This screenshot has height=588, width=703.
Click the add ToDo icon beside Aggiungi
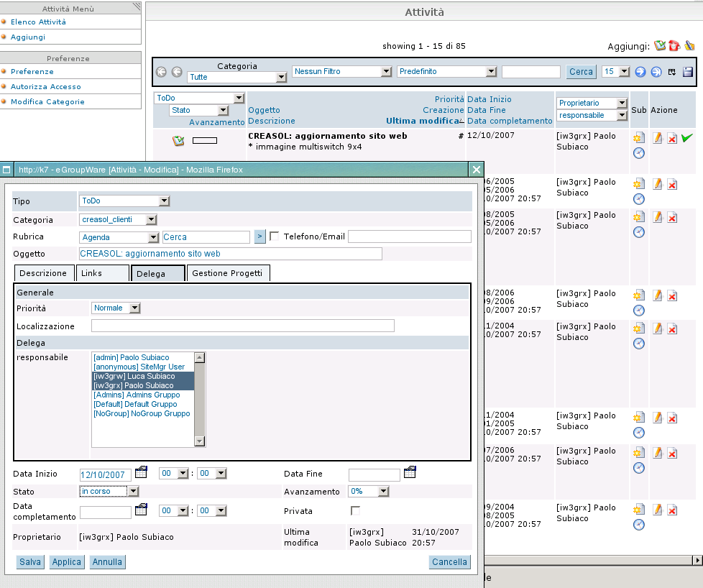coord(659,45)
